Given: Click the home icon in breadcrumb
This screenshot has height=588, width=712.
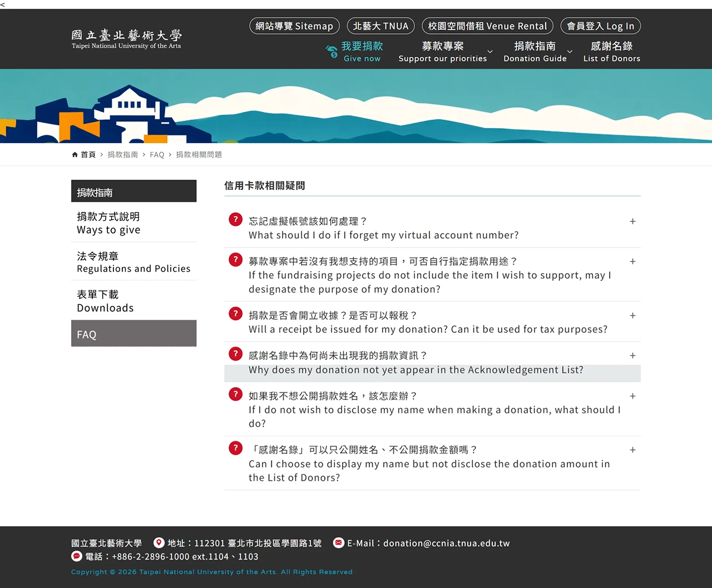Looking at the screenshot, I should [x=75, y=155].
